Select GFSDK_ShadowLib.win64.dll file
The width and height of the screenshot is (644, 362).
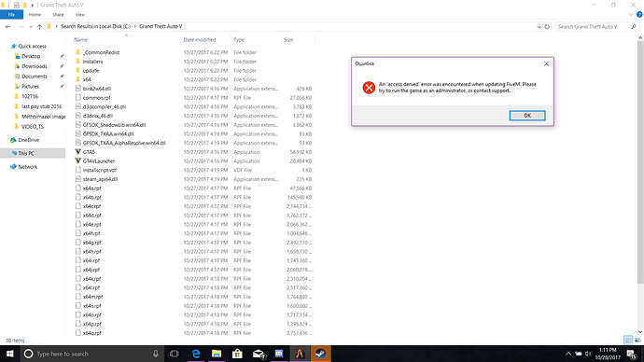pos(114,125)
